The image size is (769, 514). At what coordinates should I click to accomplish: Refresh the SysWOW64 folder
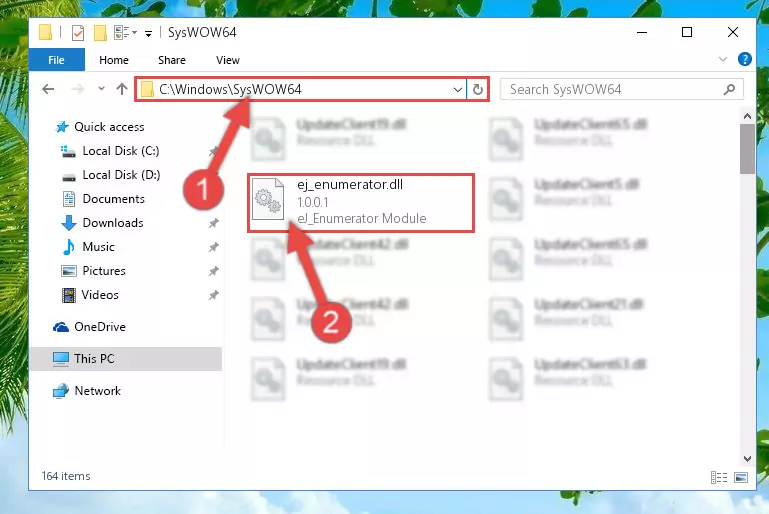coord(478,90)
